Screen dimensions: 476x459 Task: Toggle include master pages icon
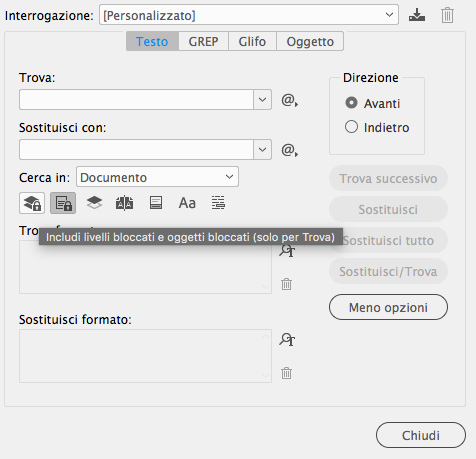click(124, 203)
